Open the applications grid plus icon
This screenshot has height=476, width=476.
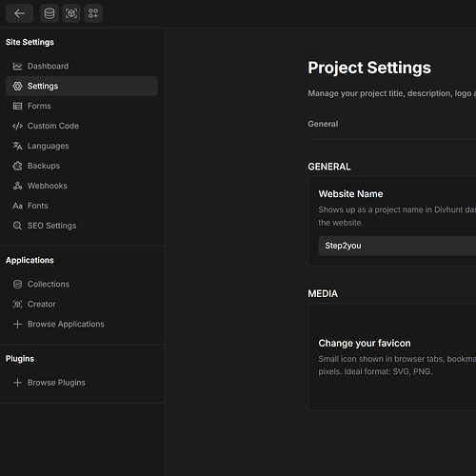93,13
